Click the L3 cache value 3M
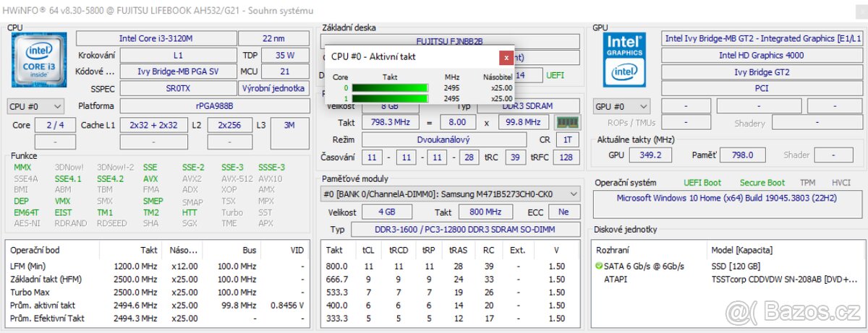868x333 pixels. 289,125
